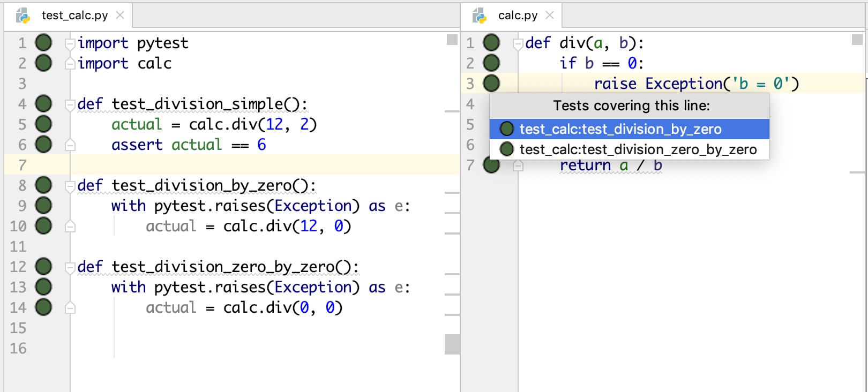The height and width of the screenshot is (392, 868).
Task: Collapse the test_division_simple function fold
Action: point(70,104)
